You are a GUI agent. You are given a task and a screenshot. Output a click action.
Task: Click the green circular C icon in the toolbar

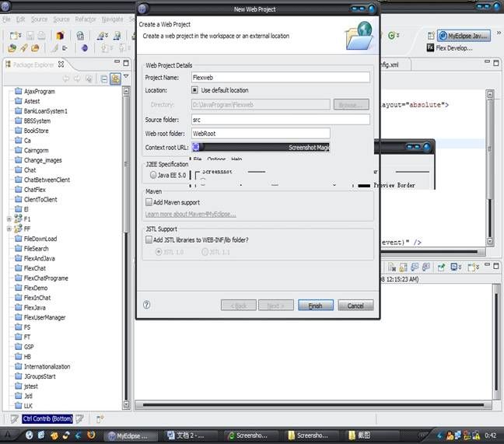(391, 35)
